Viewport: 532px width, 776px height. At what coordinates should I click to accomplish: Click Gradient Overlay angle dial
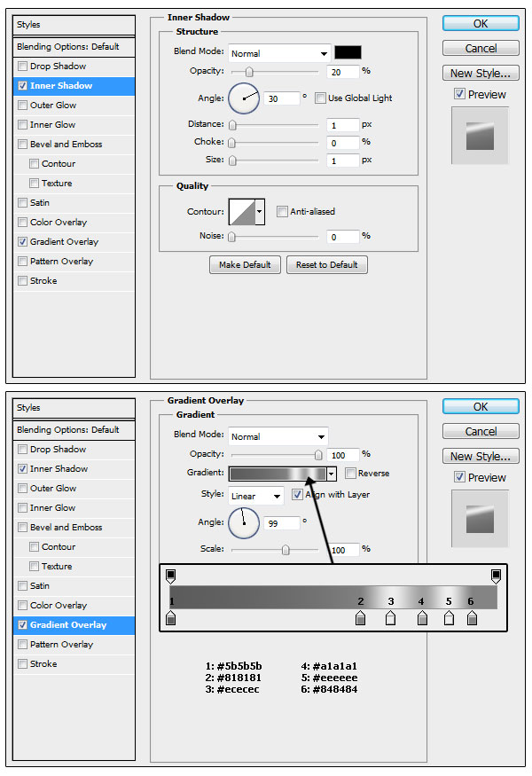(244, 523)
